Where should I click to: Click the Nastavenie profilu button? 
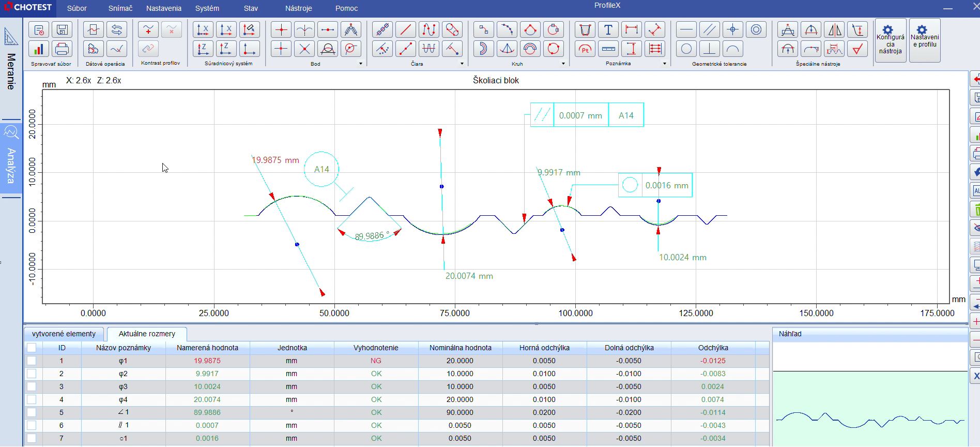coord(925,40)
